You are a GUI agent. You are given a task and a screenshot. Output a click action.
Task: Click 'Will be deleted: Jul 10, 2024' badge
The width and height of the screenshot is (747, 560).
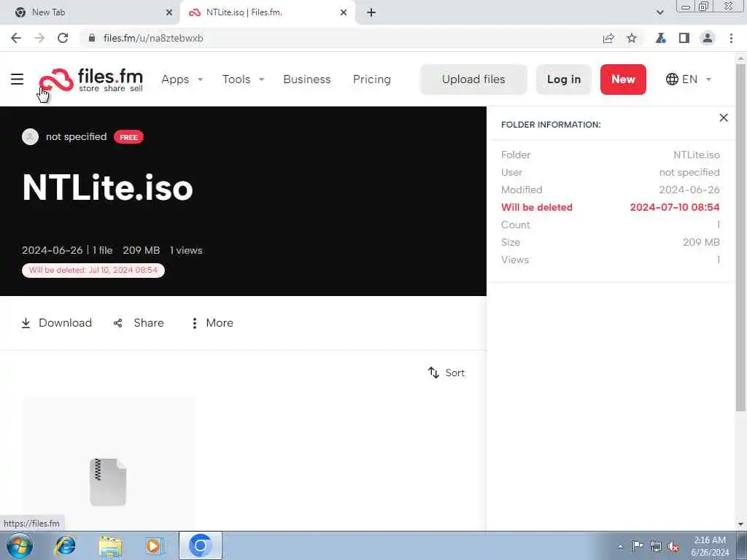click(93, 270)
